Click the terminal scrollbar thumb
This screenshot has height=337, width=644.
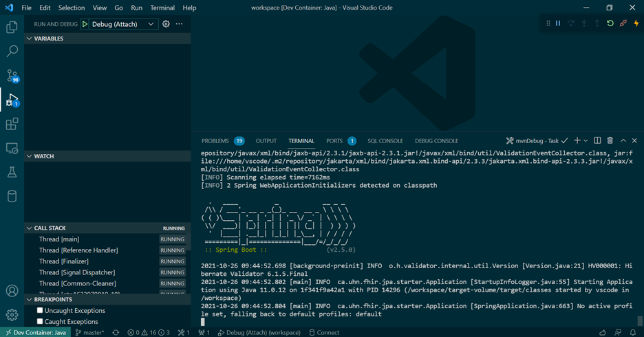[x=639, y=320]
